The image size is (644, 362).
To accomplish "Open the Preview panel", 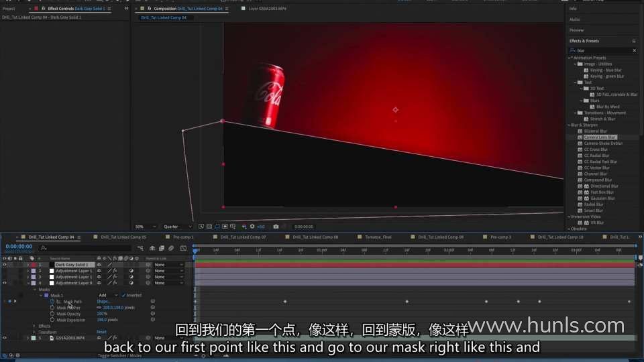I will 576,30.
